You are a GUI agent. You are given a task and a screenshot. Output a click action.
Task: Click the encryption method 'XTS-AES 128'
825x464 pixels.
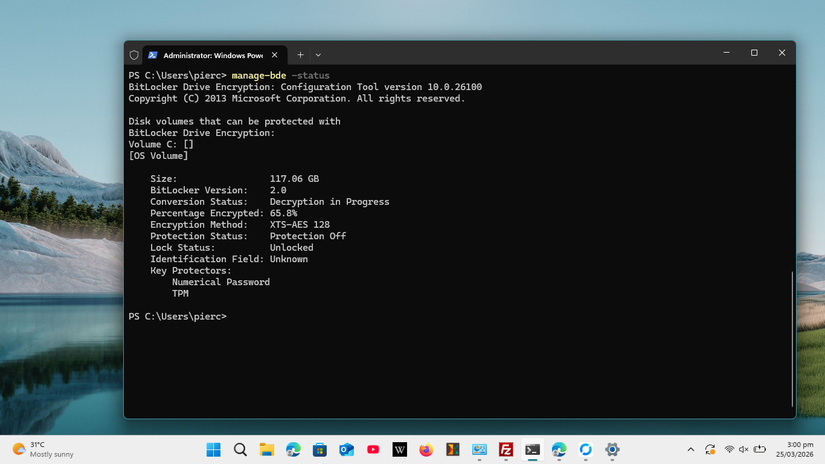pyautogui.click(x=299, y=225)
